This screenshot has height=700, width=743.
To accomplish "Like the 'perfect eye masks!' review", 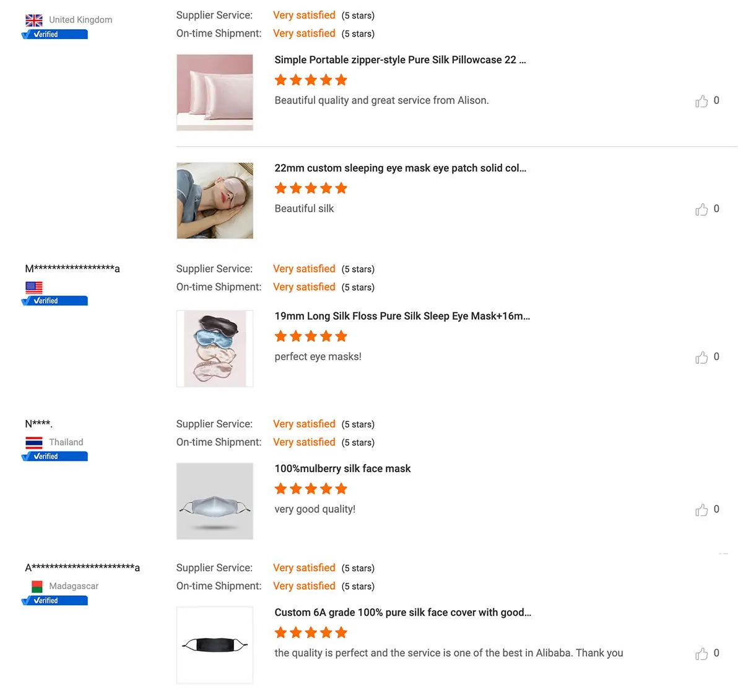I will [x=702, y=357].
